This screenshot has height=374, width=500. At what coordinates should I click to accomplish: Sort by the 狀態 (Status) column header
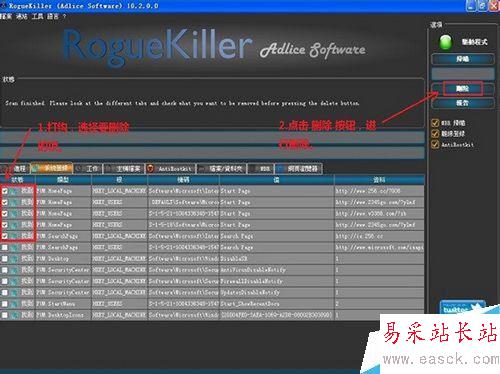[18, 180]
